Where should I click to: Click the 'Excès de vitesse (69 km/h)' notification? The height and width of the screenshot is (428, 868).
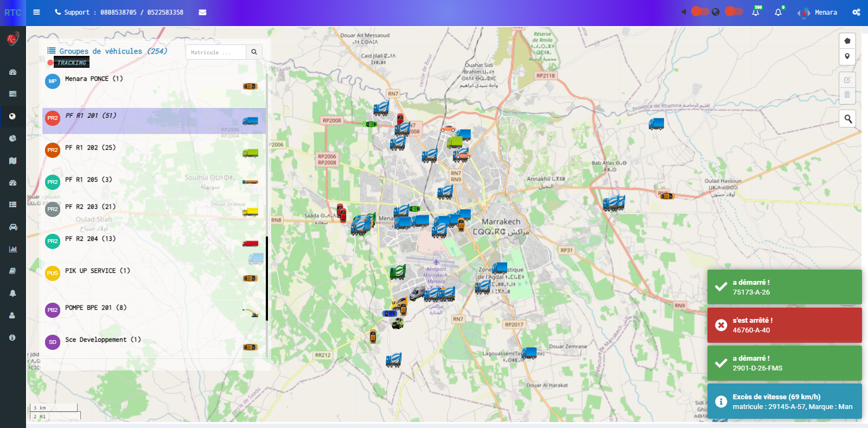784,401
